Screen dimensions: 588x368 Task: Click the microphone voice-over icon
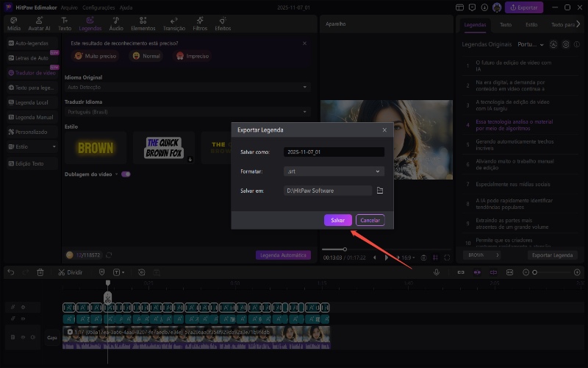tap(436, 272)
